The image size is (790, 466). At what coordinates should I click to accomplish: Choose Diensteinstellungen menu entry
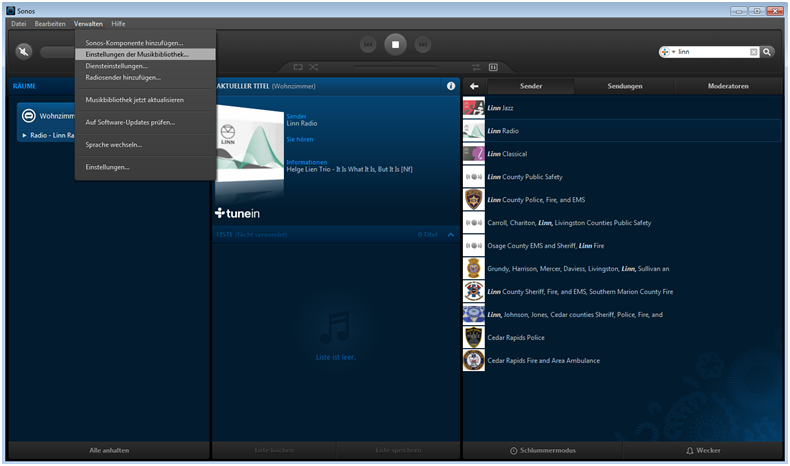(145, 66)
